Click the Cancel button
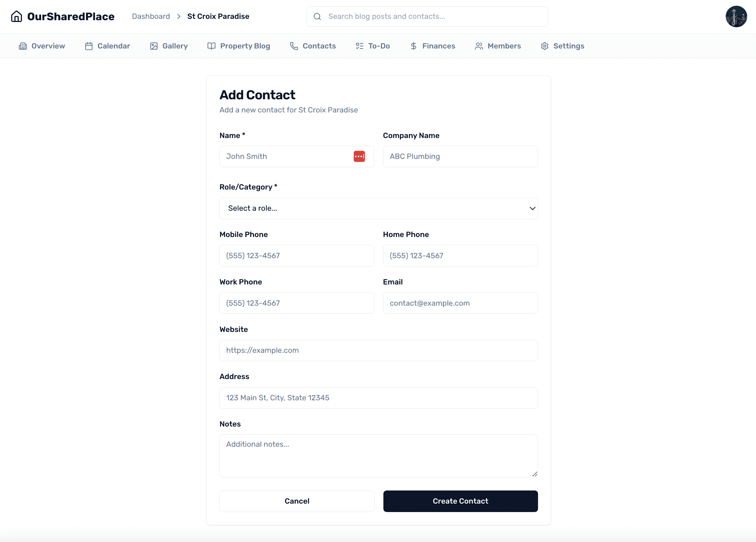756x542 pixels. pos(296,501)
